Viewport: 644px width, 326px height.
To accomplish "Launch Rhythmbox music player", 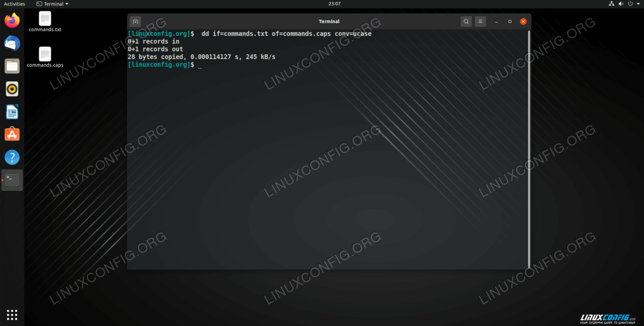I will (x=12, y=89).
